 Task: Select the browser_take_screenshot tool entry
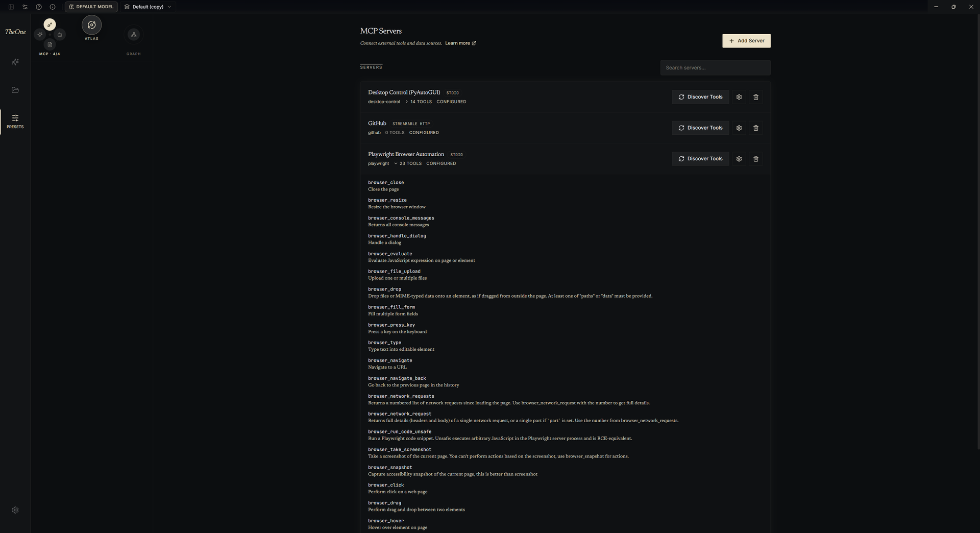[499, 453]
